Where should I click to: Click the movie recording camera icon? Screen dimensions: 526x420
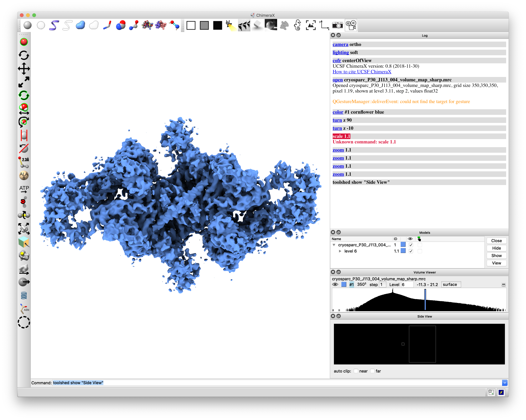coord(351,25)
